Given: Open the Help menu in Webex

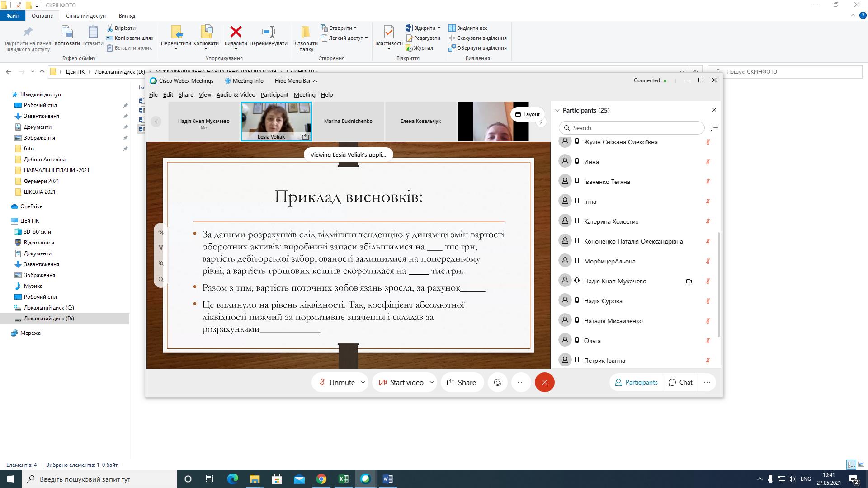Looking at the screenshot, I should (327, 94).
